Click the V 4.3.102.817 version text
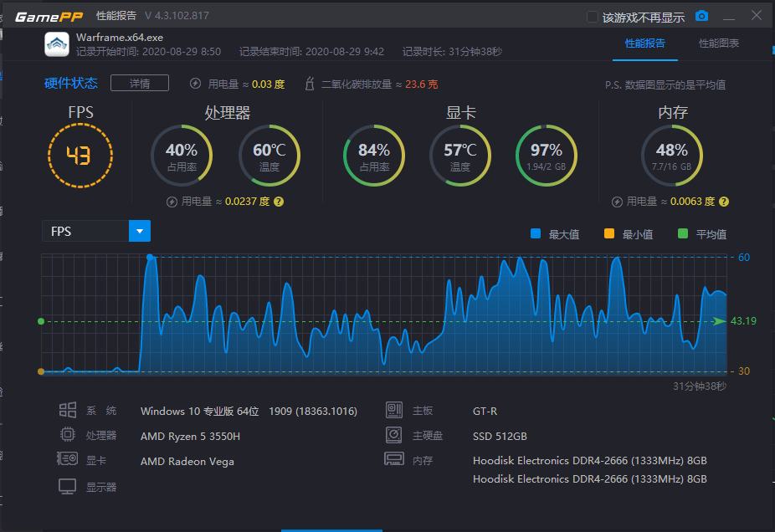Viewport: 775px width, 532px height. (x=177, y=16)
